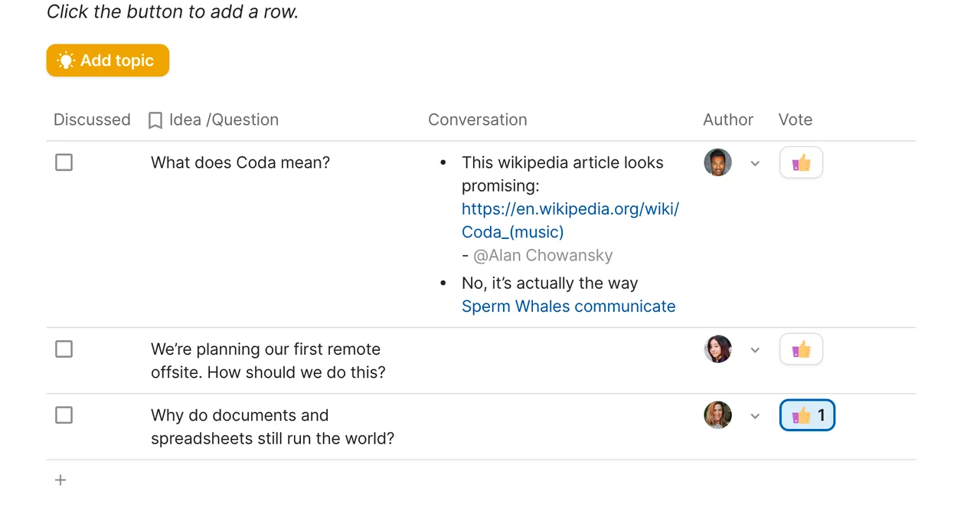Screen dimensions: 980x524
Task: Expand author dropdown on Coda meaning row
Action: [755, 163]
